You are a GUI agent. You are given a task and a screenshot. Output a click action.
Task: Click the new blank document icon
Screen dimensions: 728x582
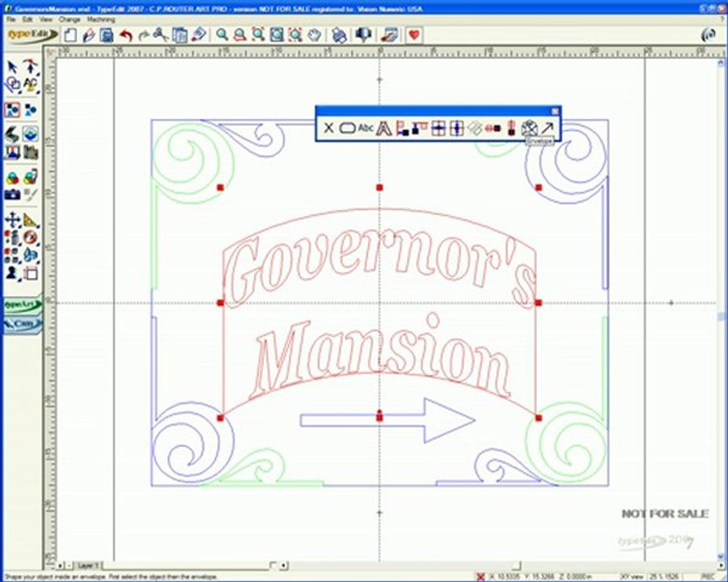click(x=70, y=35)
